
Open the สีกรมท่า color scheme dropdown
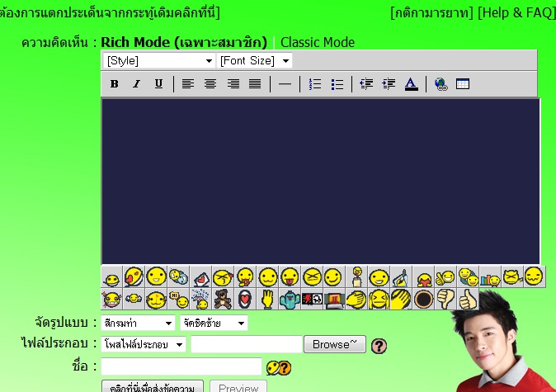(138, 323)
